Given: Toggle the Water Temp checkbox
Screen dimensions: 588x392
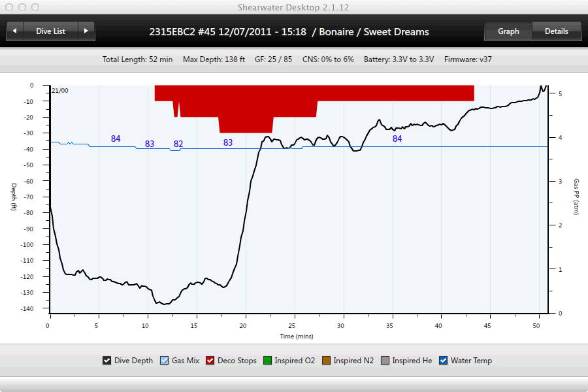Looking at the screenshot, I should pos(444,361).
